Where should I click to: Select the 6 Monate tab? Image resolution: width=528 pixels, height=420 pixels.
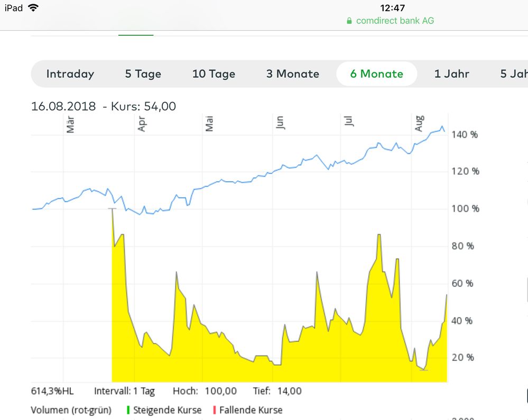pos(376,74)
